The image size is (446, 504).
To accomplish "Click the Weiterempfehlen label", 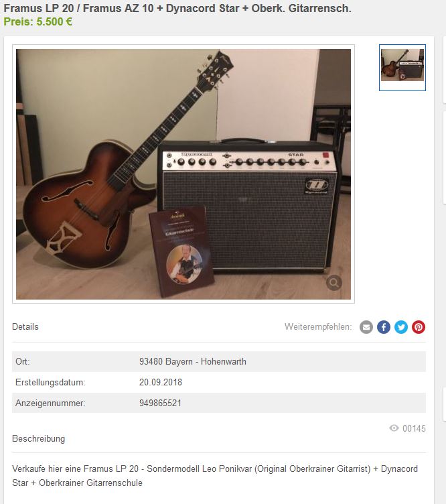I will pyautogui.click(x=318, y=327).
